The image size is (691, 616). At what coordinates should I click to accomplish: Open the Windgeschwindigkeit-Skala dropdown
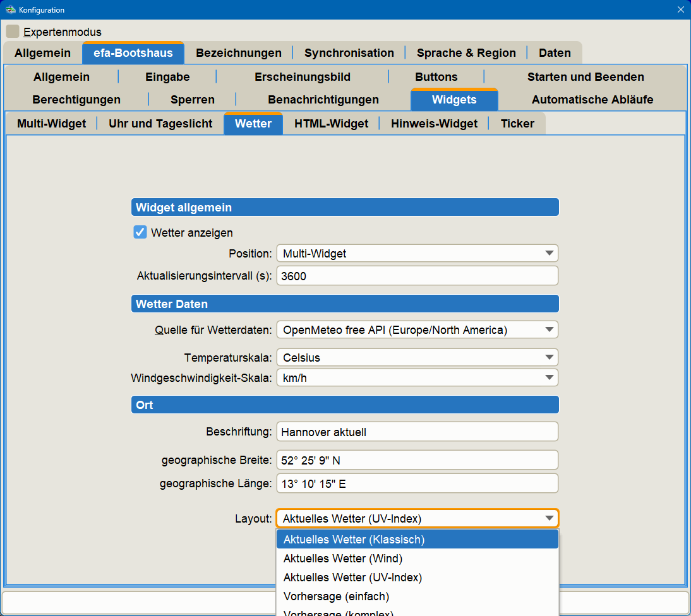417,377
